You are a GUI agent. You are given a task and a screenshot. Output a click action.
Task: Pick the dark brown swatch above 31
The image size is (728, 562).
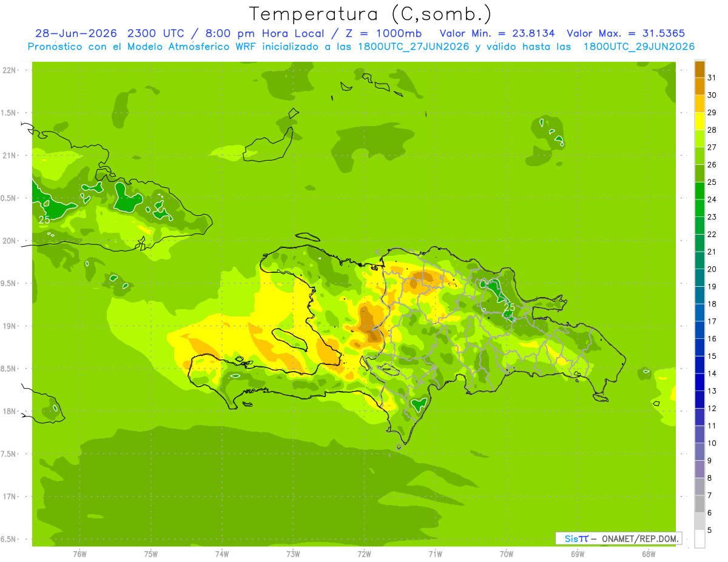pyautogui.click(x=699, y=70)
